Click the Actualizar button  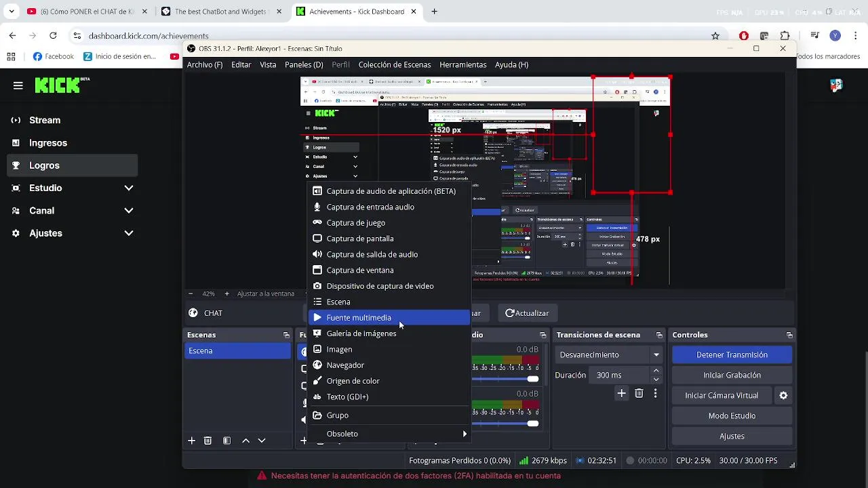point(527,313)
